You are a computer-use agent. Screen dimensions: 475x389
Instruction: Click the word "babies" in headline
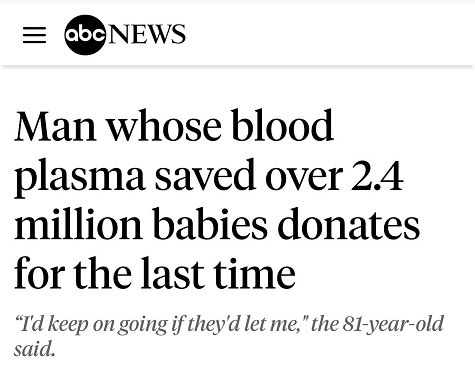pyautogui.click(x=211, y=223)
